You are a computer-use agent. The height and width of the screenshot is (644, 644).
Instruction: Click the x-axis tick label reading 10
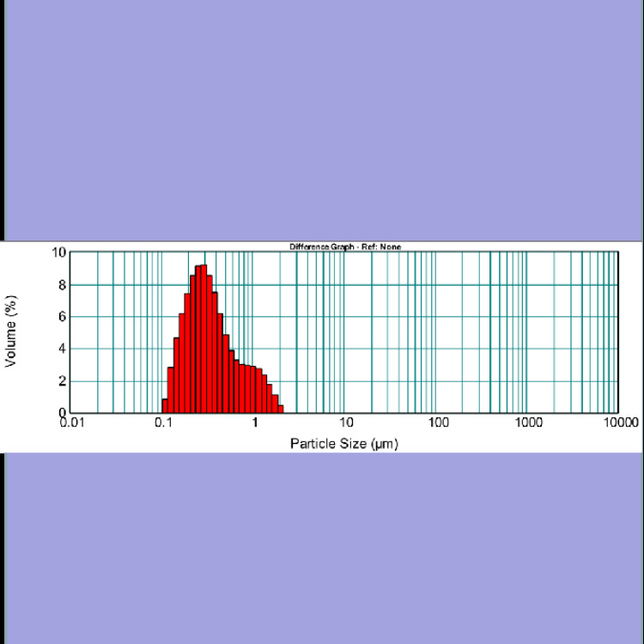coord(346,422)
